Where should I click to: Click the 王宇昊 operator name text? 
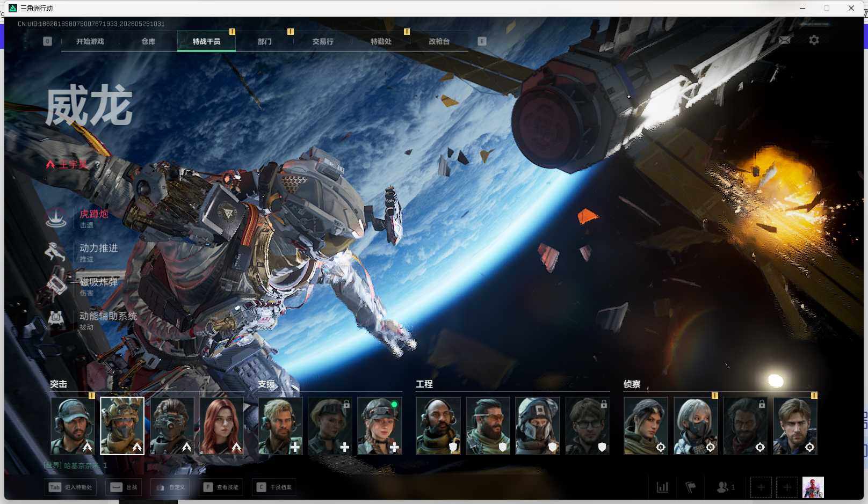click(x=73, y=164)
